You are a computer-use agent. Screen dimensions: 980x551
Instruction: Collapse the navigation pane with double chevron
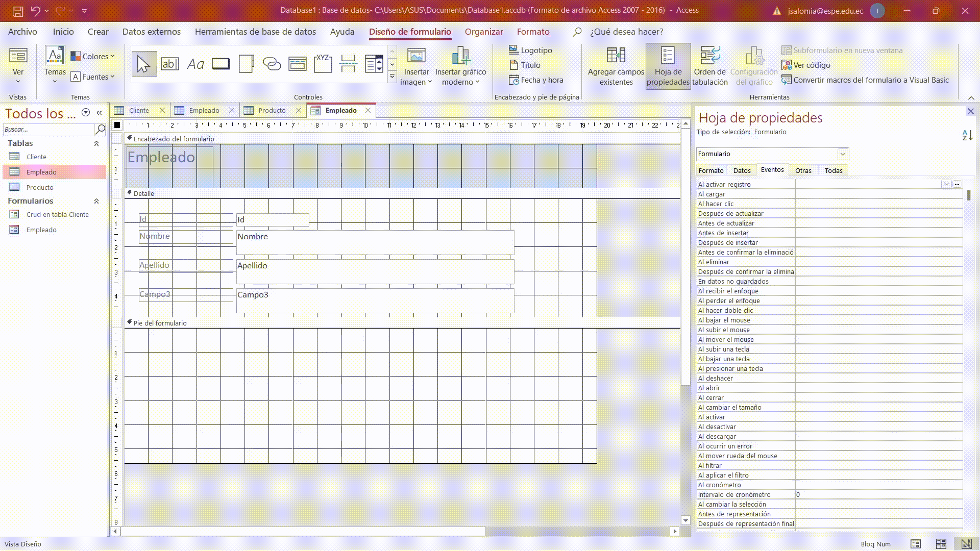(x=100, y=113)
